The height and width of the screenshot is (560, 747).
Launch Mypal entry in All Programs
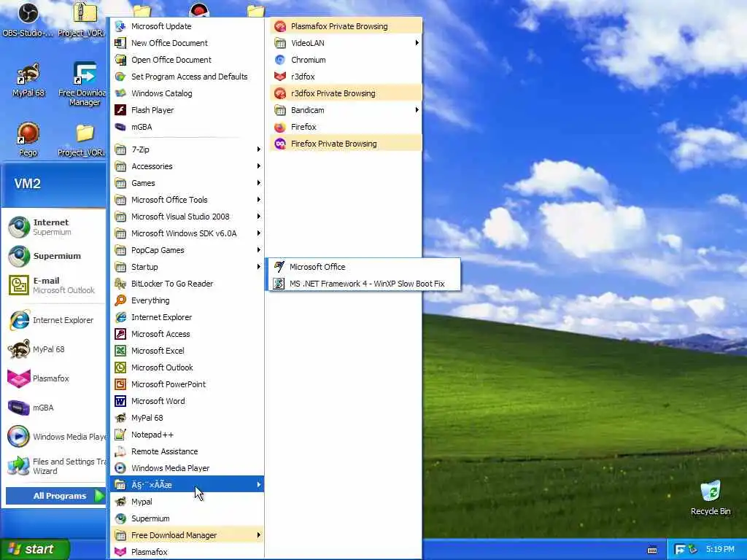[187, 502]
